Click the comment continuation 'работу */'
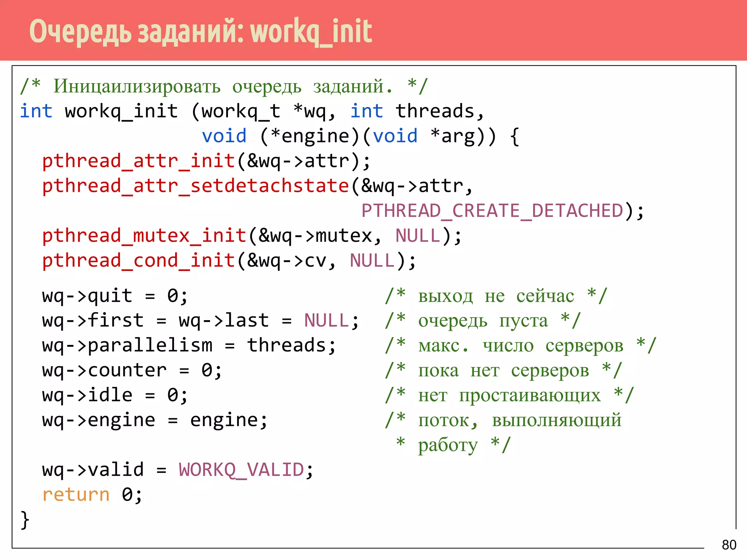747x560 pixels. click(464, 445)
